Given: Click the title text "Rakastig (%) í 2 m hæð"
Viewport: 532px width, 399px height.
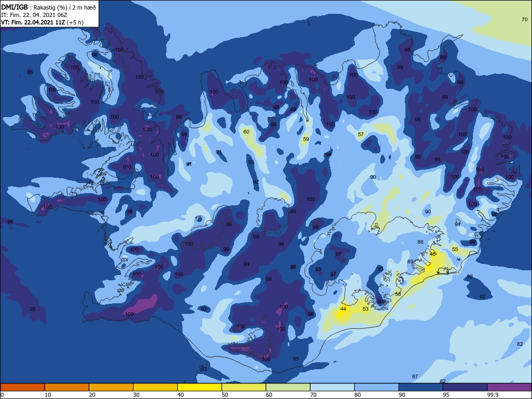Looking at the screenshot, I should [65, 7].
